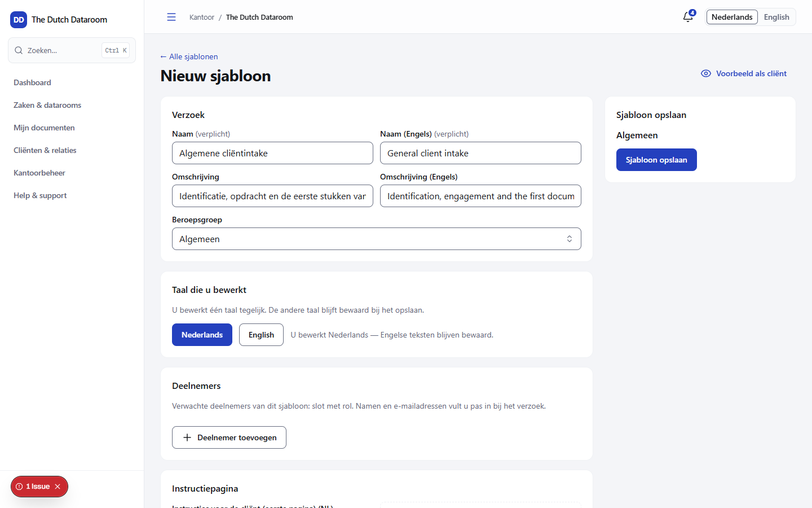
Task: Click the Instructiepagina heading
Action: coord(205,488)
